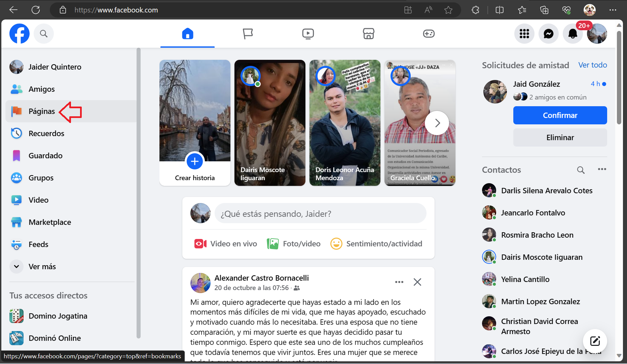Screen dimensions: 627x364
Task: Open the notifications bell
Action: 573,34
